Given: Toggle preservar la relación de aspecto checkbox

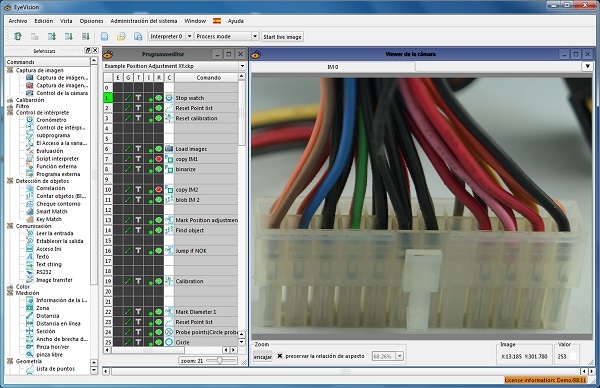Looking at the screenshot, I should 280,356.
